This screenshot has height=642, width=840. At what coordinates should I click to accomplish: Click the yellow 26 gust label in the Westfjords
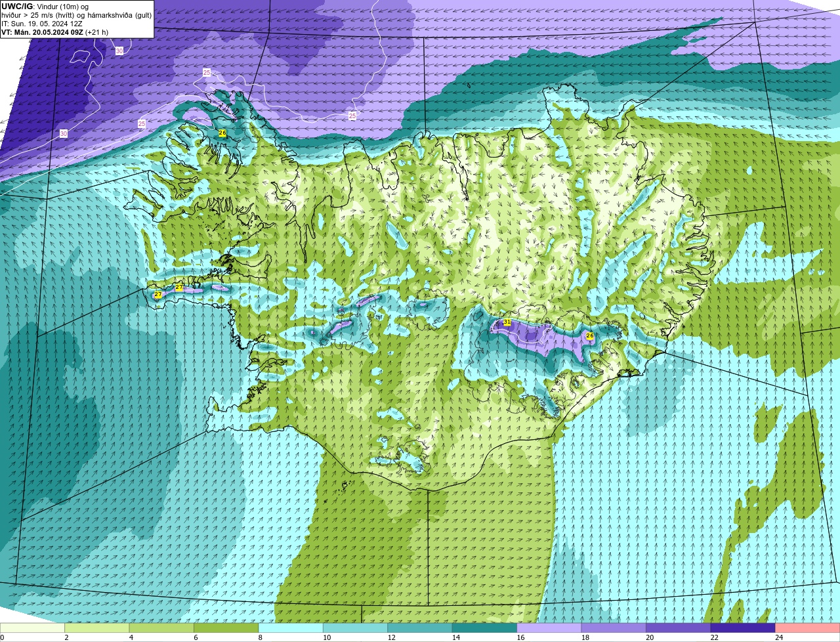[x=222, y=133]
